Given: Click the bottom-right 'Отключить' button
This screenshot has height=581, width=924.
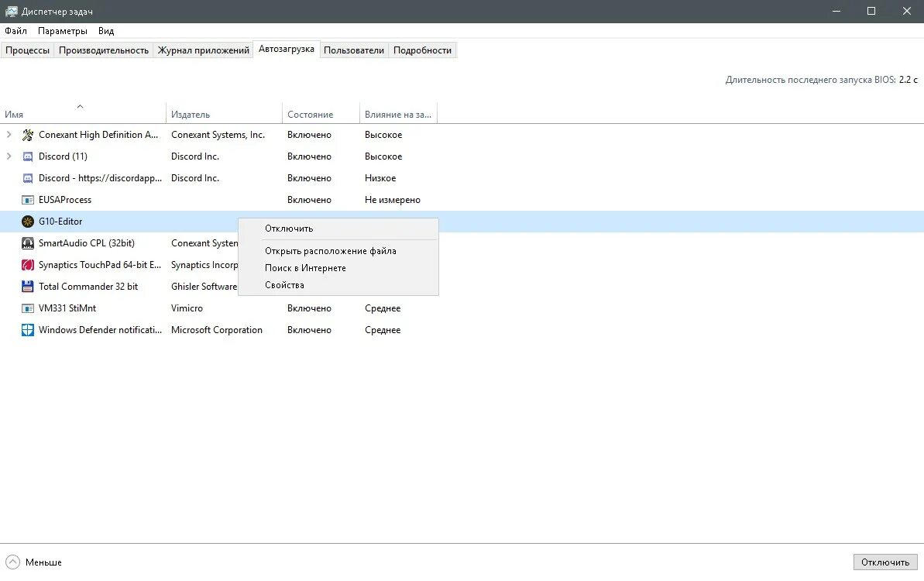Looking at the screenshot, I should click(885, 562).
